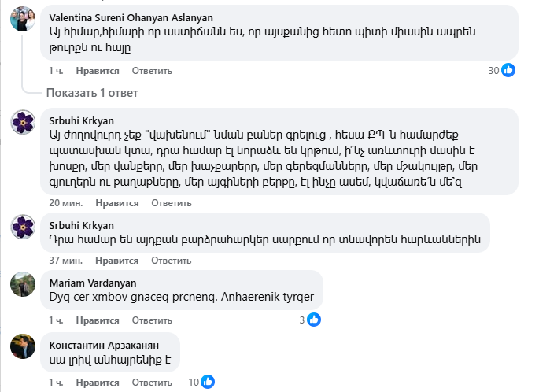Viewport: 550px width, 392px height.
Task: Open Valentina Sureni Ohanyan Aslanyan's profile name link
Action: point(131,17)
